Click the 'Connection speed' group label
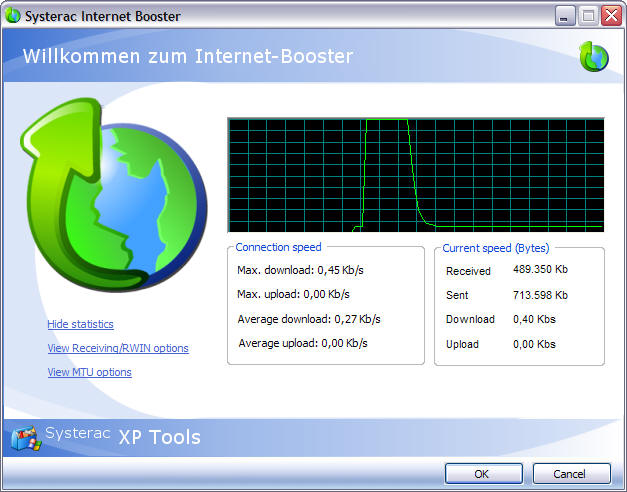This screenshot has width=627, height=492. pyautogui.click(x=278, y=247)
